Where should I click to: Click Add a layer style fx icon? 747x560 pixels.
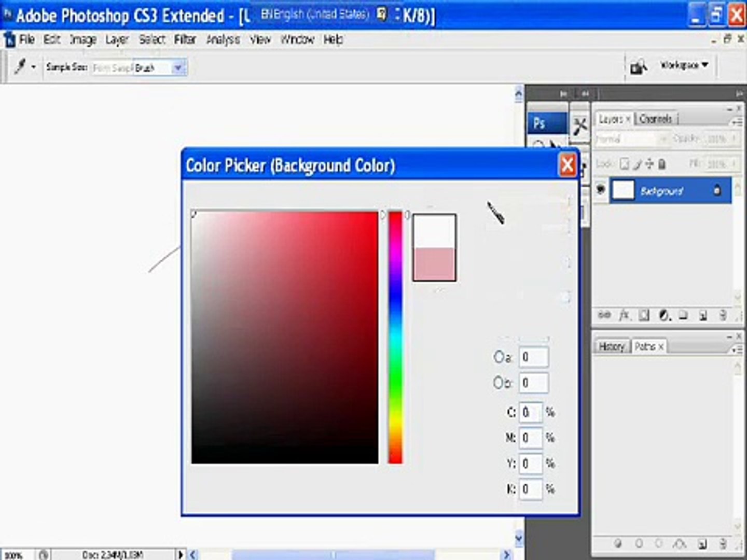click(x=624, y=315)
